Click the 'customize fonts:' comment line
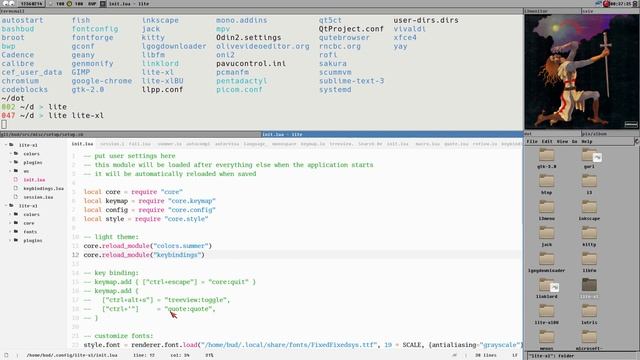 click(x=118, y=336)
